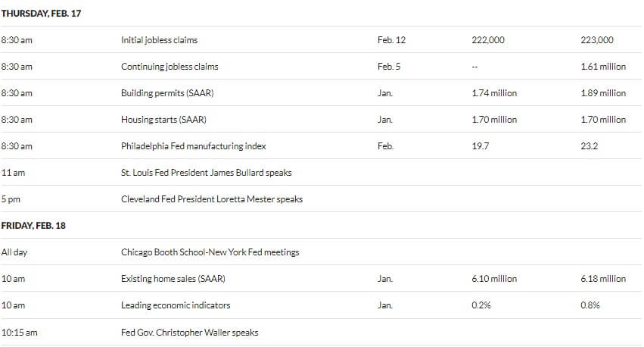Open Leading economic indicators entry
Image resolution: width=644 pixels, height=347 pixels.
176,305
